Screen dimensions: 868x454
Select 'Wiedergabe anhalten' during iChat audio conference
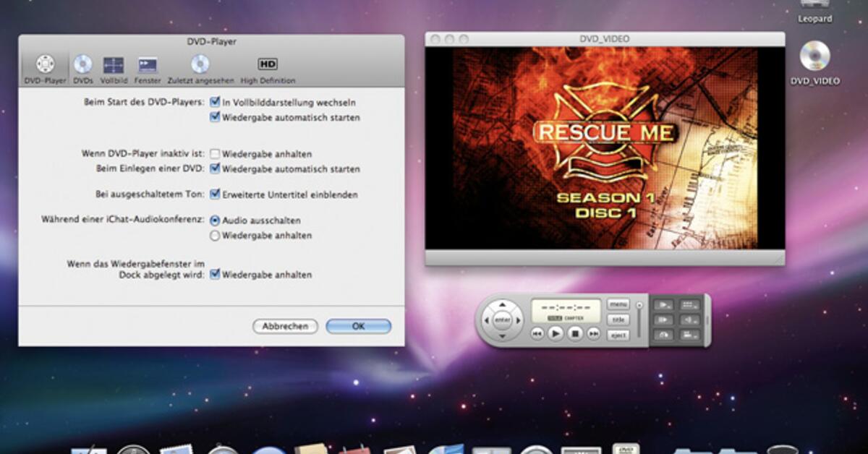[x=215, y=236]
